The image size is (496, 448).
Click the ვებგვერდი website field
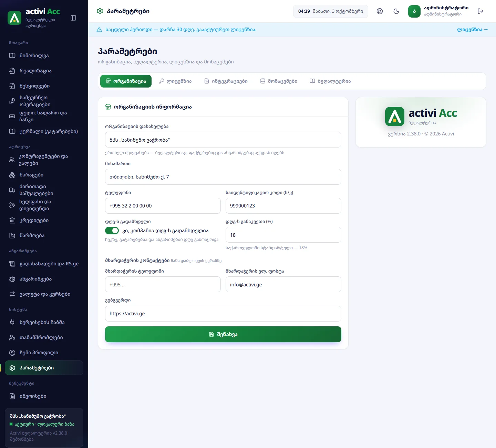click(223, 314)
